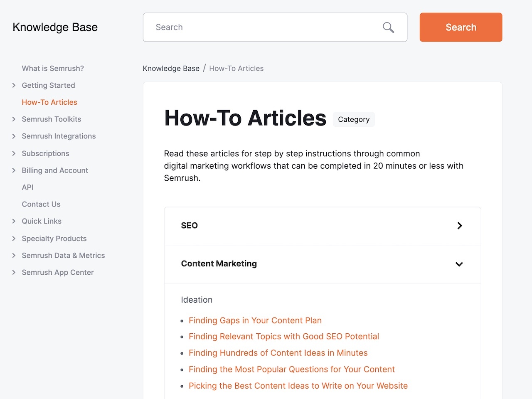The height and width of the screenshot is (399, 532).
Task: Open Subscriptions sidebar label
Action: pos(45,153)
